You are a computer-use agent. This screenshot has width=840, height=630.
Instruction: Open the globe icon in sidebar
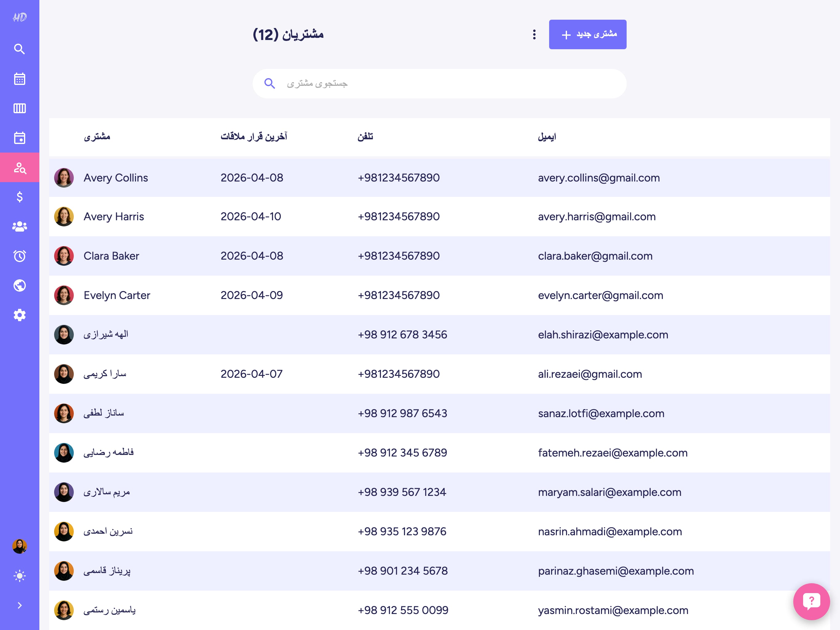(19, 285)
